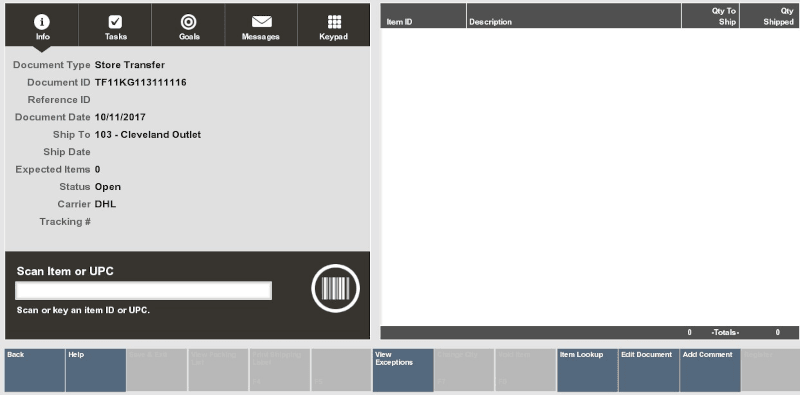This screenshot has width=800, height=395.
Task: Focus the Scan Item or UPC field
Action: pos(143,290)
